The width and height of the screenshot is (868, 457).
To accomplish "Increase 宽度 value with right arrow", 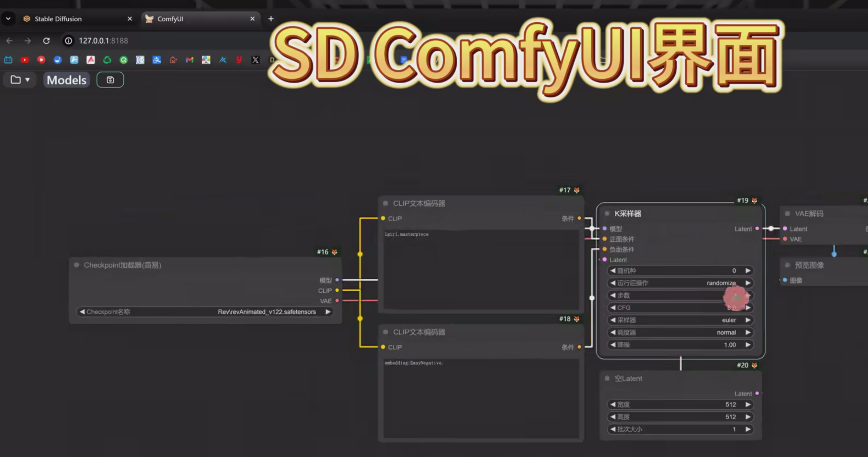I will (748, 405).
